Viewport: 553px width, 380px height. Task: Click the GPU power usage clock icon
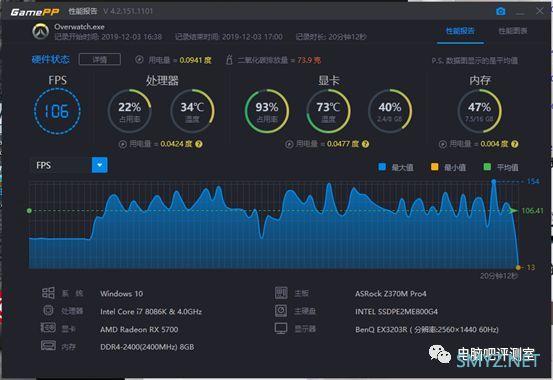click(289, 144)
